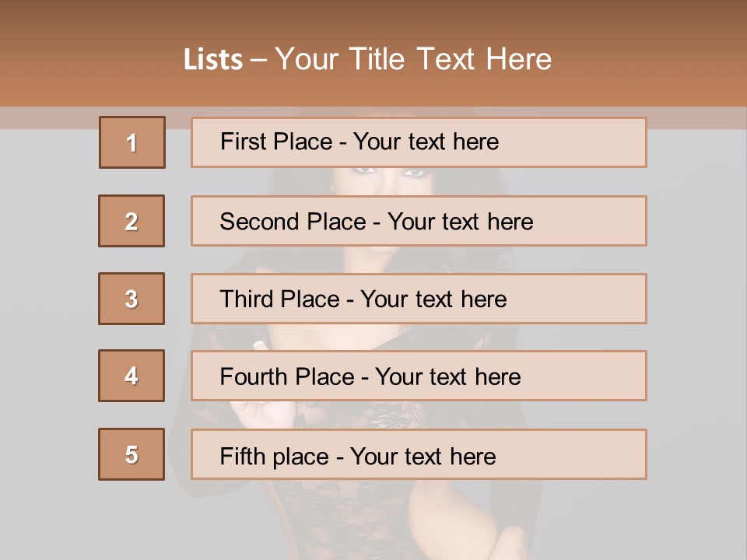Click the number 1 box
The image size is (747, 560).
click(x=132, y=142)
